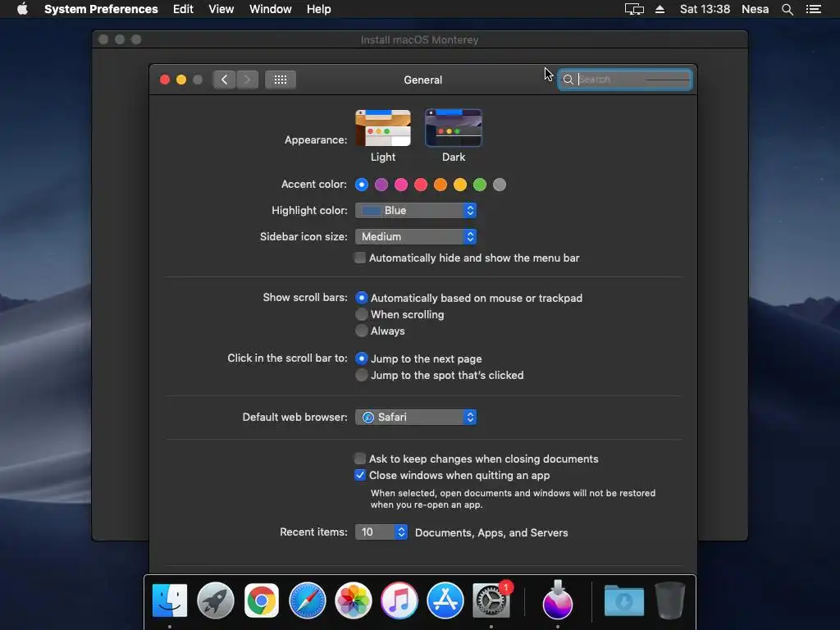Open the System Preferences menu
The width and height of the screenshot is (840, 630).
101,9
